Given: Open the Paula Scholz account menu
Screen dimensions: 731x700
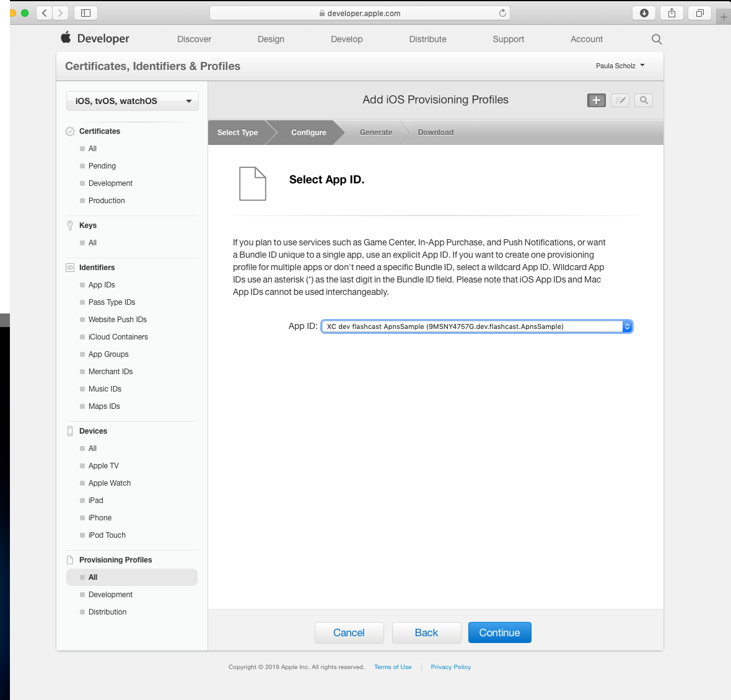Looking at the screenshot, I should click(620, 66).
